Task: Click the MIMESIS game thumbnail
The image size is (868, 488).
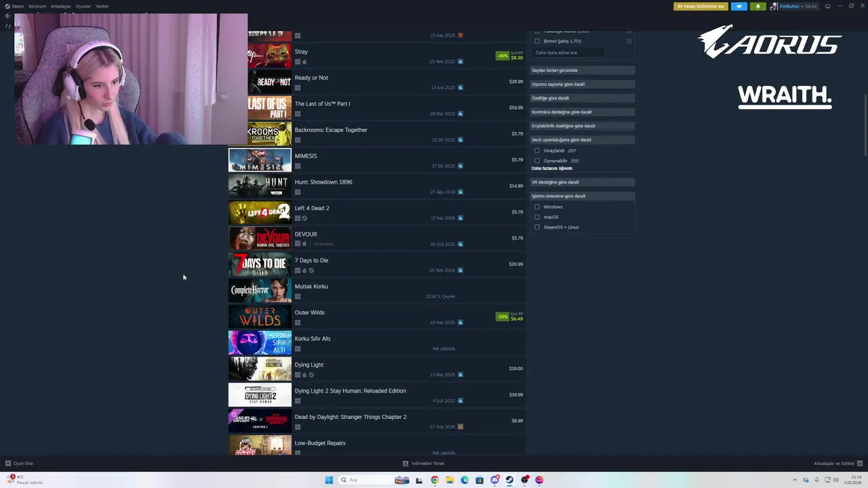Action: coord(260,160)
